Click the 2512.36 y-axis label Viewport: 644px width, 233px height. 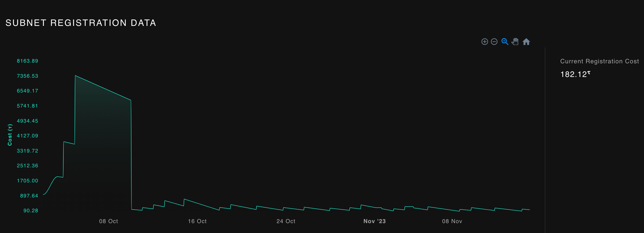(x=28, y=166)
